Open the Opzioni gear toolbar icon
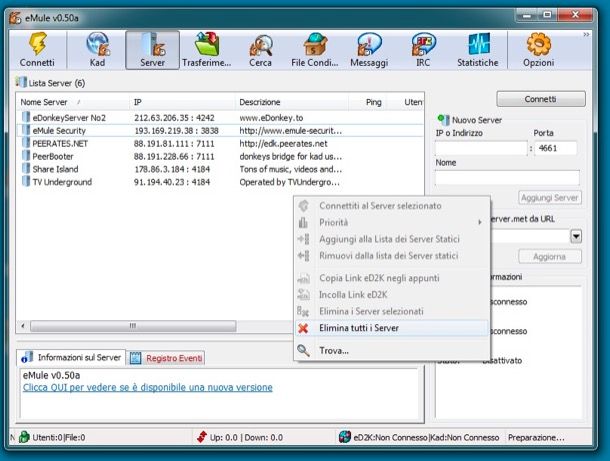 click(x=539, y=50)
